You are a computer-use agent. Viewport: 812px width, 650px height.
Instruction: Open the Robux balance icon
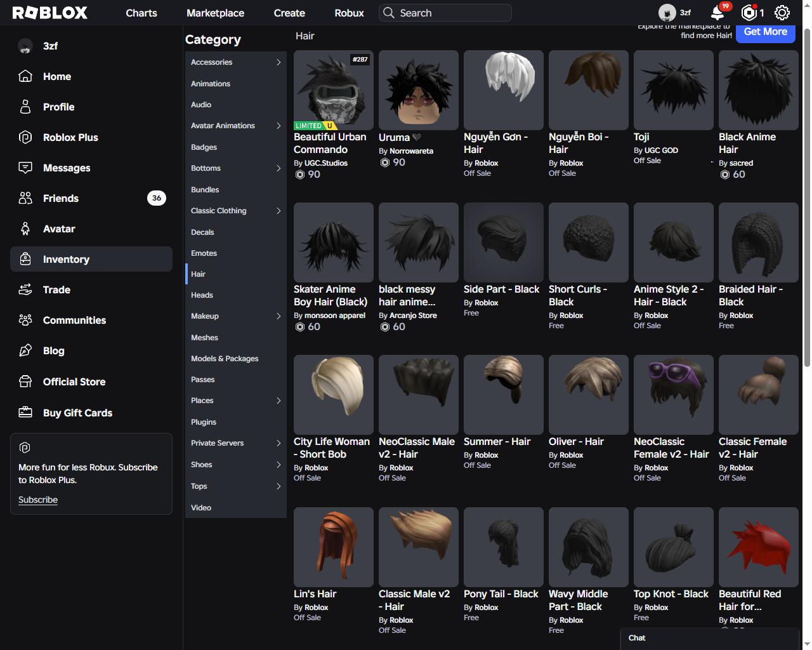click(749, 13)
